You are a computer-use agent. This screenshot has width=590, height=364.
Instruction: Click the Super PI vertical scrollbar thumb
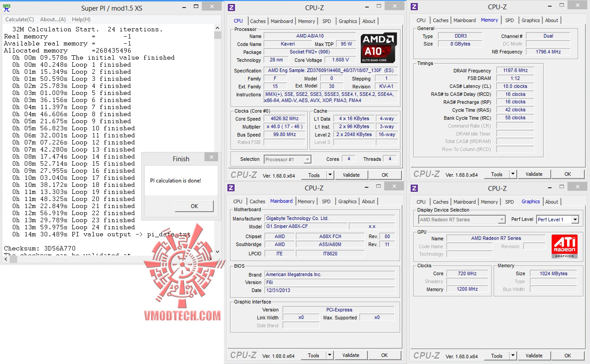coord(218,35)
